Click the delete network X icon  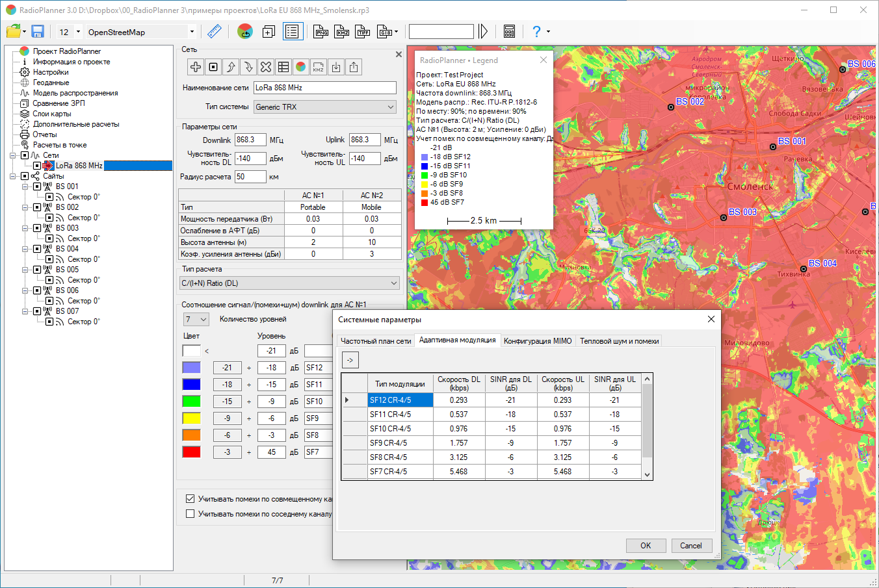[x=266, y=67]
